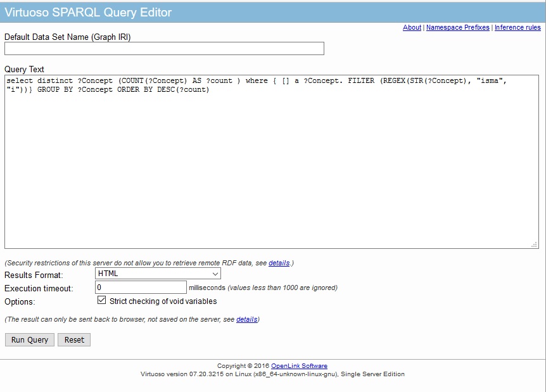Click the milliseconds hint text
Image resolution: width=546 pixels, height=392 pixels.
pos(263,288)
